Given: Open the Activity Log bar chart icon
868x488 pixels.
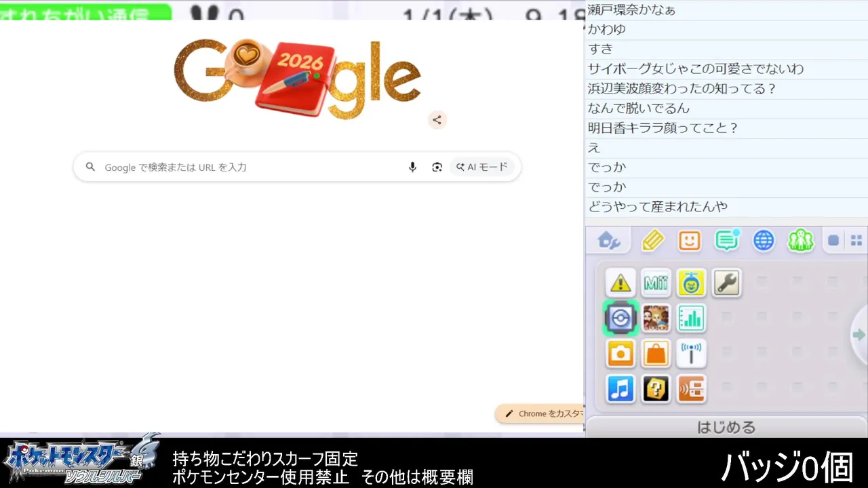Looking at the screenshot, I should [x=691, y=318].
